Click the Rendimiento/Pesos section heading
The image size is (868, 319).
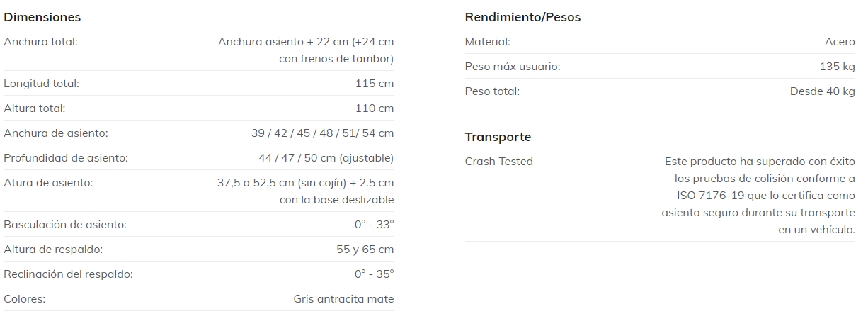click(522, 17)
